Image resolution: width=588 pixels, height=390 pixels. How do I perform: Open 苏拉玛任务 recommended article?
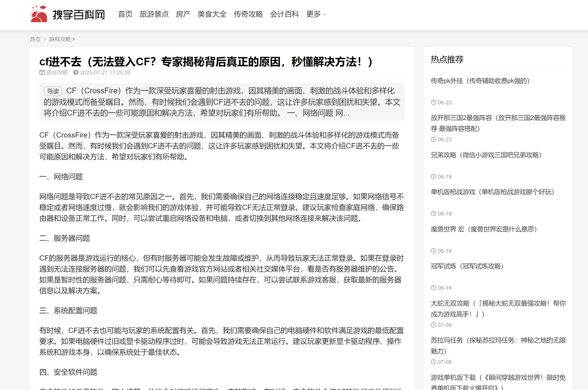click(498, 346)
